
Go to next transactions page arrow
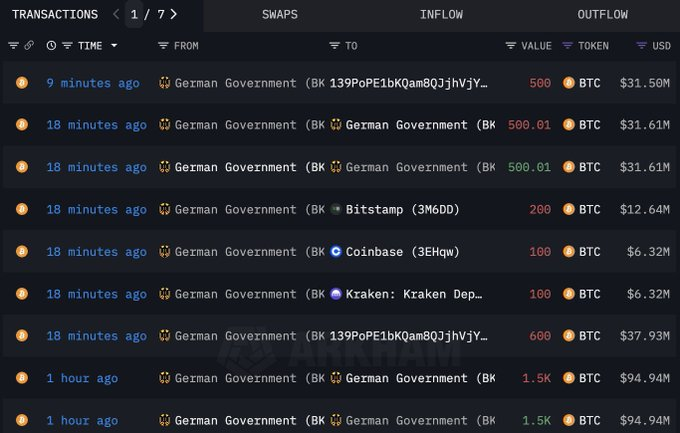click(174, 15)
